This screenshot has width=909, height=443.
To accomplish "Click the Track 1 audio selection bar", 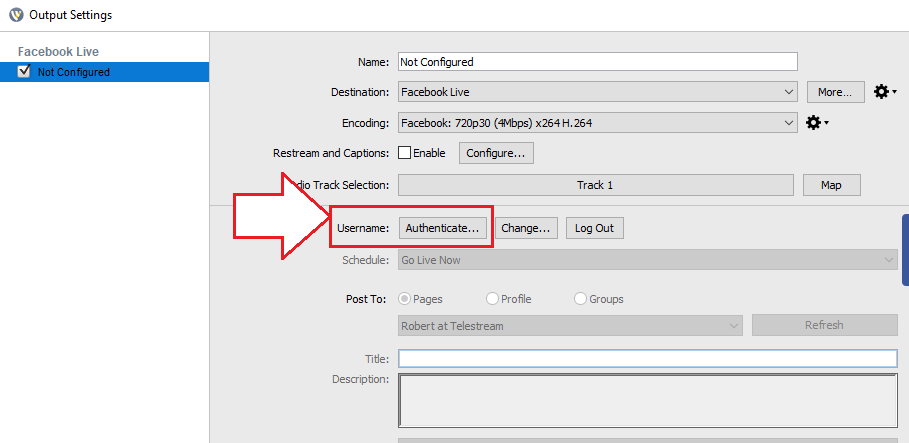I will click(x=595, y=185).
